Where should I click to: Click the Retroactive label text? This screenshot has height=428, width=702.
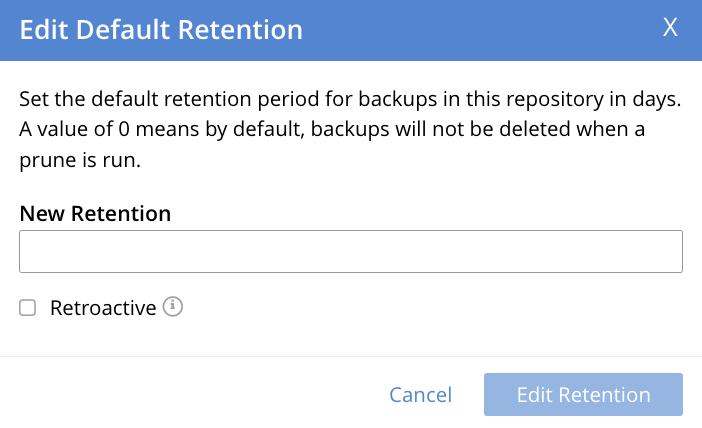click(x=103, y=308)
